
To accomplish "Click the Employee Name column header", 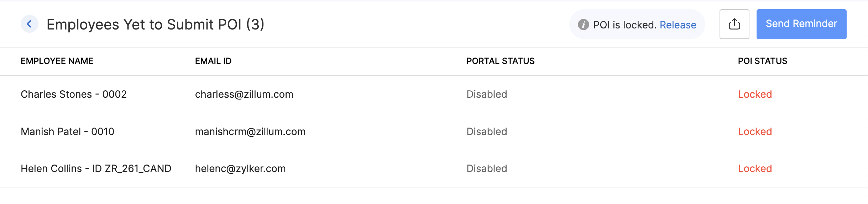I will 57,61.
